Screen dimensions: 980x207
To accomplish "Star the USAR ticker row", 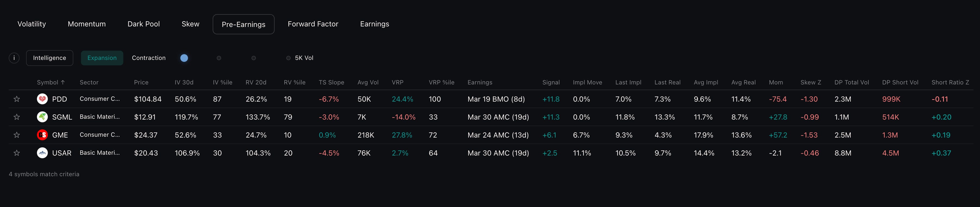I will (17, 153).
